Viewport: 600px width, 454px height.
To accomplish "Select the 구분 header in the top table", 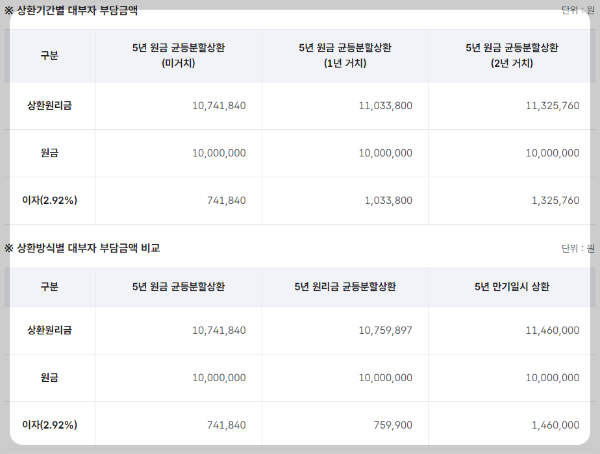I will point(49,56).
